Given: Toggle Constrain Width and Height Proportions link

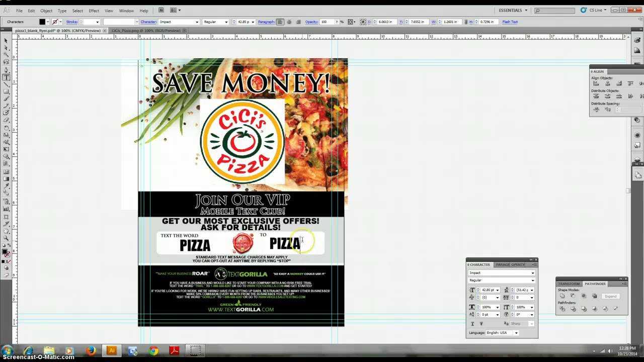Looking at the screenshot, I should click(x=466, y=22).
